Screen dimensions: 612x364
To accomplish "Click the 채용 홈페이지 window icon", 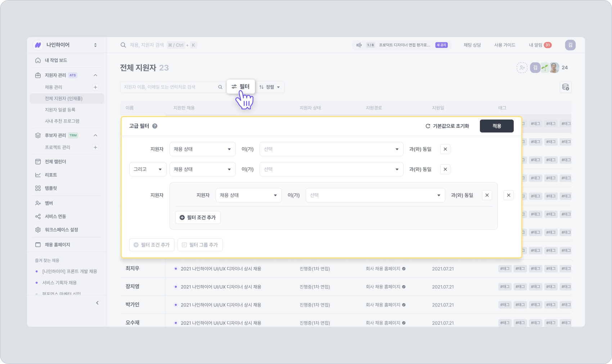I will point(38,245).
